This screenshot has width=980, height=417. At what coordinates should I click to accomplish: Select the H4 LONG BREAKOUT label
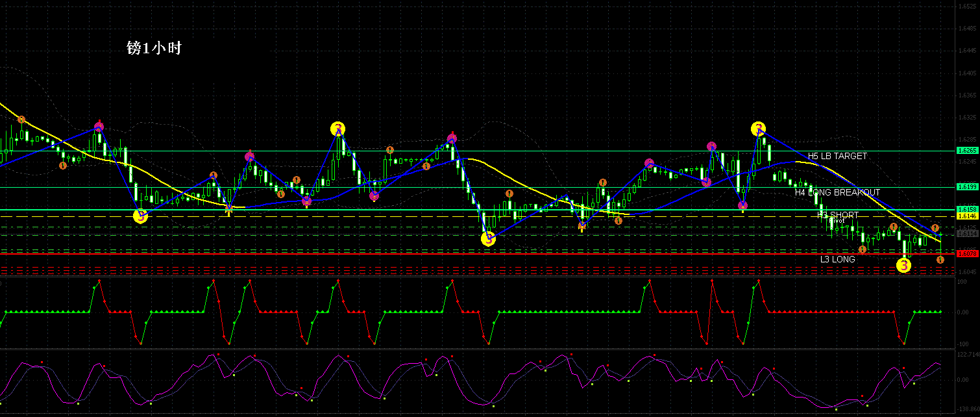(837, 193)
